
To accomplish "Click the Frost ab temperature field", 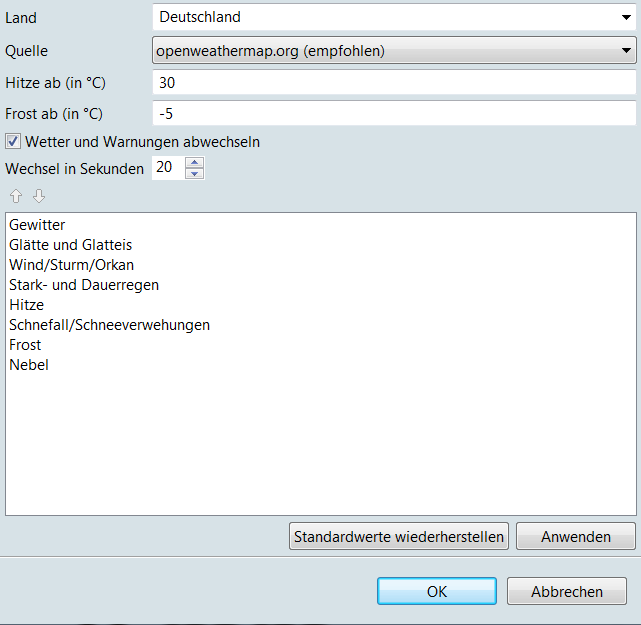I will (394, 114).
